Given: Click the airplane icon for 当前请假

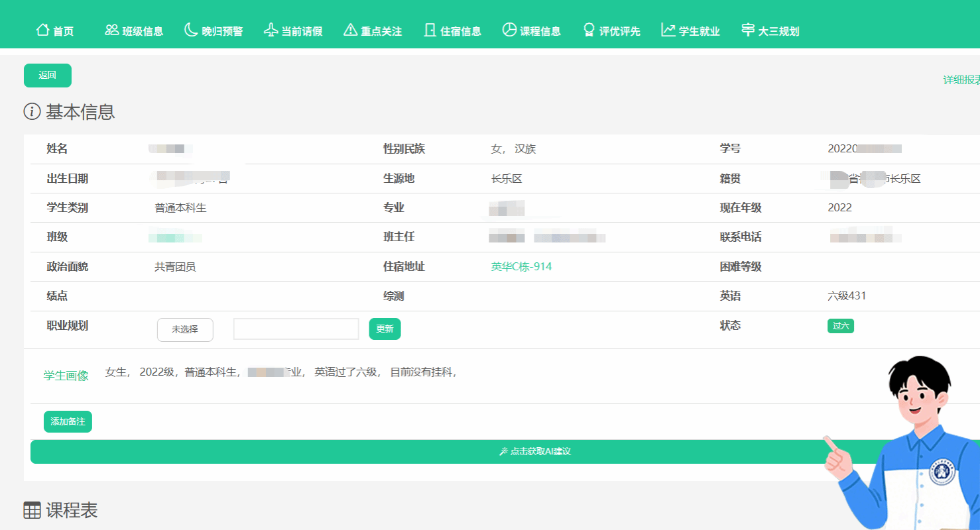Looking at the screenshot, I should pyautogui.click(x=271, y=30).
